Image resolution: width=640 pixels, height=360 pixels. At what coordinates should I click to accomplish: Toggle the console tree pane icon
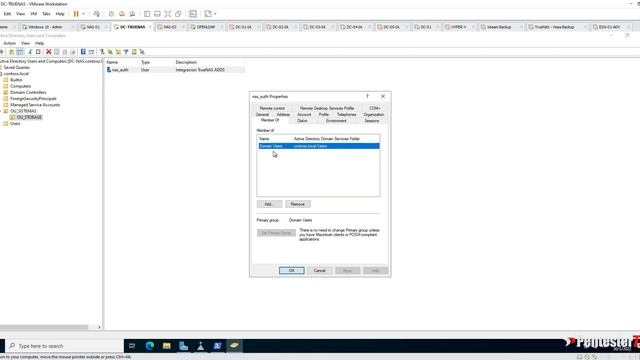point(20,52)
